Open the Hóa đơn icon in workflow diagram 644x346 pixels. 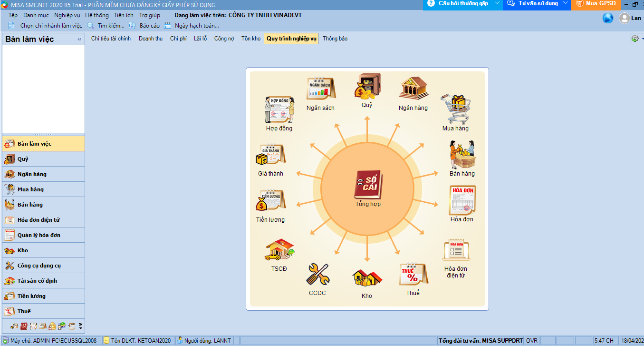click(x=462, y=200)
